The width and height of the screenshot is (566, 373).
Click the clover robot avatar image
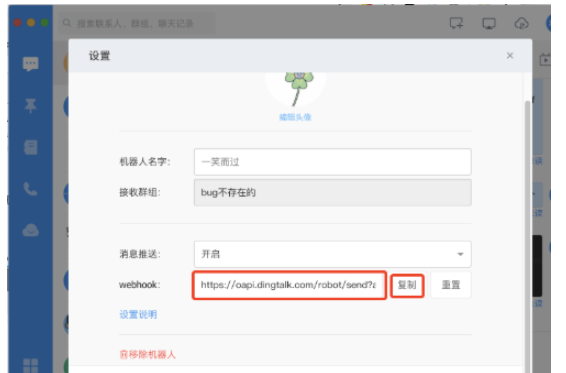pyautogui.click(x=296, y=89)
